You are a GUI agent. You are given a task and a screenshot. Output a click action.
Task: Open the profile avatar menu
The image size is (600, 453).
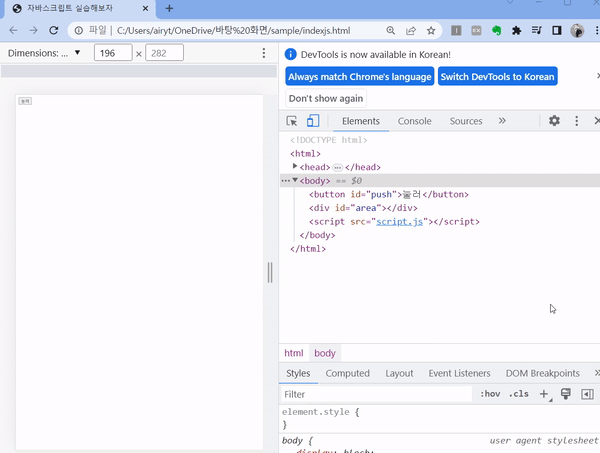[x=577, y=31]
